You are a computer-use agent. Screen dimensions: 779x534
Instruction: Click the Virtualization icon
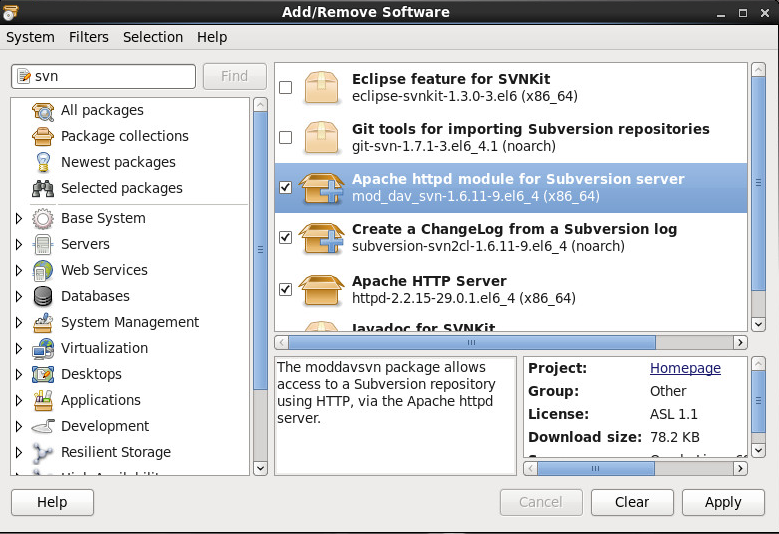43,348
